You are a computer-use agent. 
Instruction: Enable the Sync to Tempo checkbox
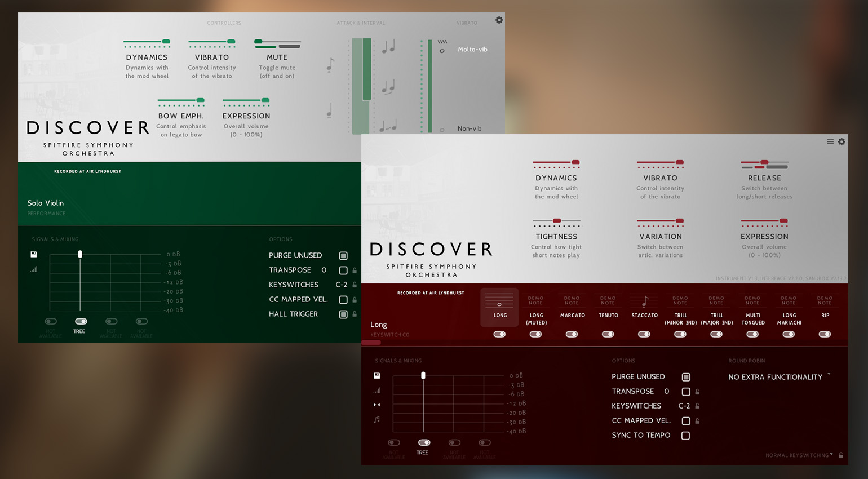tap(685, 436)
